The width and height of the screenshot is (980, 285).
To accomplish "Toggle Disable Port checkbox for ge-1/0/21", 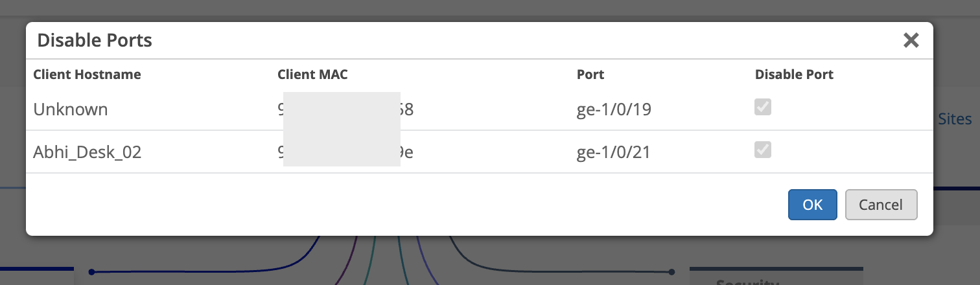I will [763, 150].
